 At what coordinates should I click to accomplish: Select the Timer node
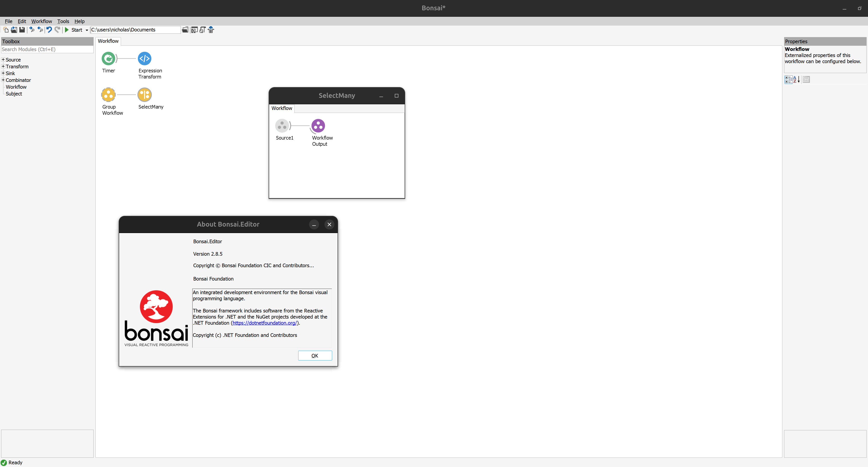point(109,59)
